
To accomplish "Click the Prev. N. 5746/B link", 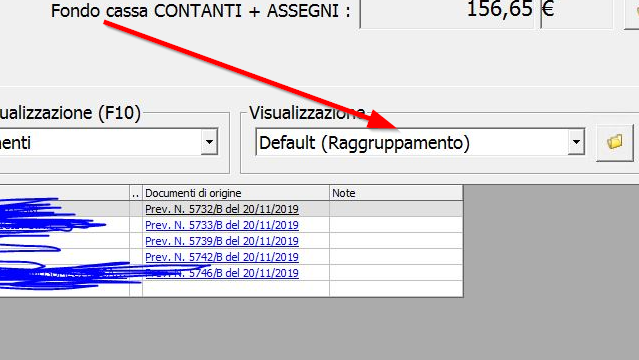I will tap(222, 273).
